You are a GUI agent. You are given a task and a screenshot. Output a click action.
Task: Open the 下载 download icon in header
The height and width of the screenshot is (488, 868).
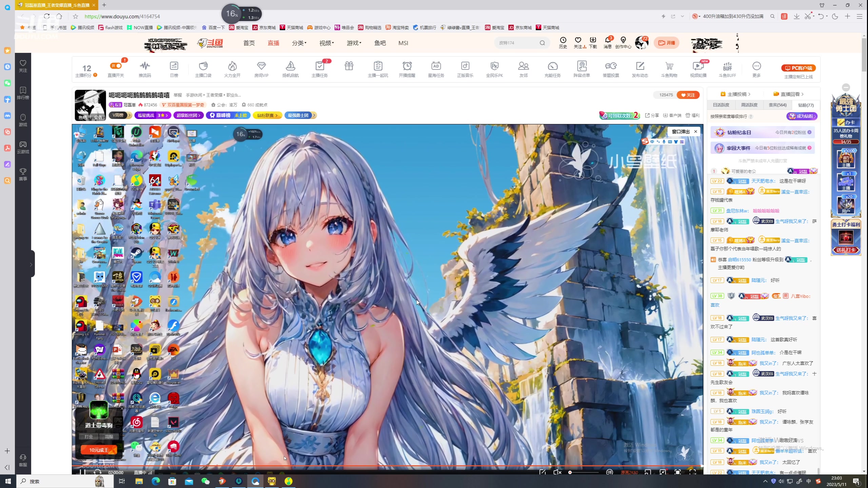(x=593, y=40)
